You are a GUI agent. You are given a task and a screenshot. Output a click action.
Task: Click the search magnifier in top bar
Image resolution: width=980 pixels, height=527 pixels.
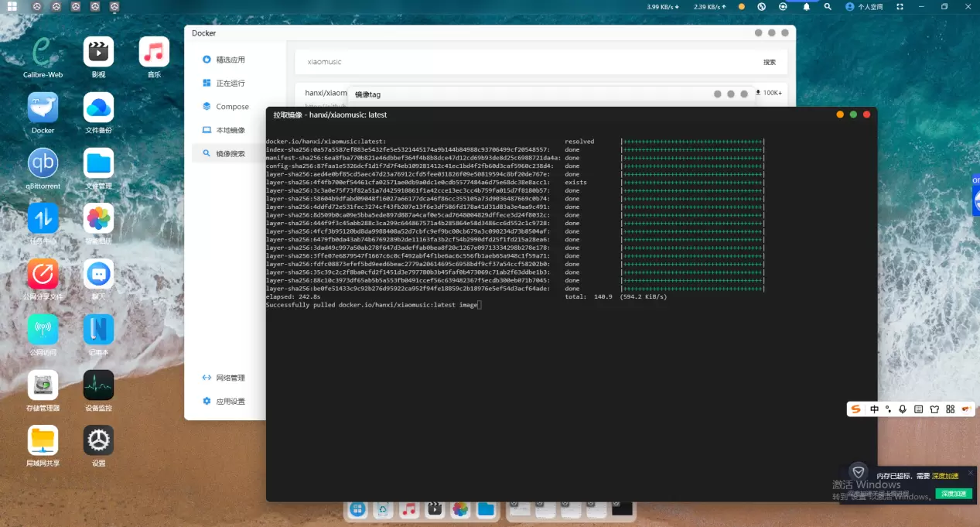(828, 7)
